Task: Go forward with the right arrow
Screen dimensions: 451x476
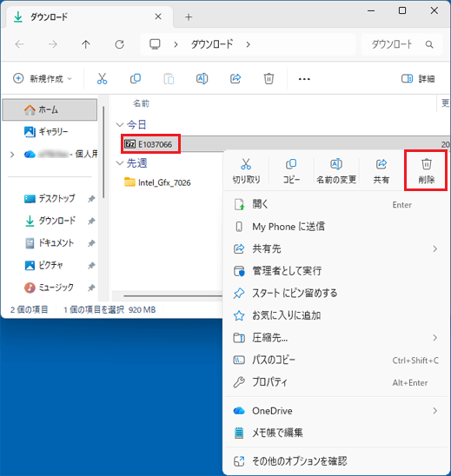Action: click(x=52, y=44)
